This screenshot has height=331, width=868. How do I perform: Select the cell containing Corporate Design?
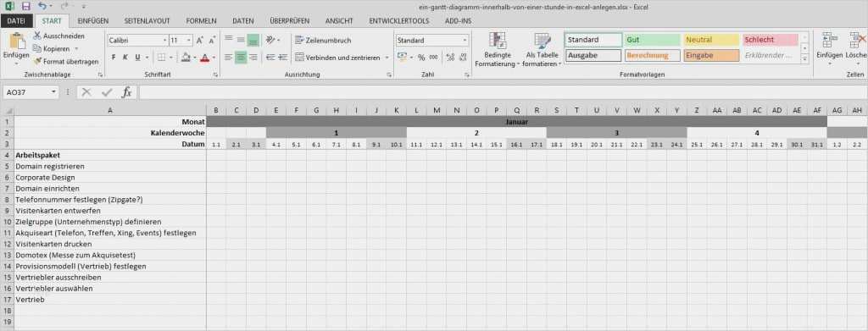[109, 178]
